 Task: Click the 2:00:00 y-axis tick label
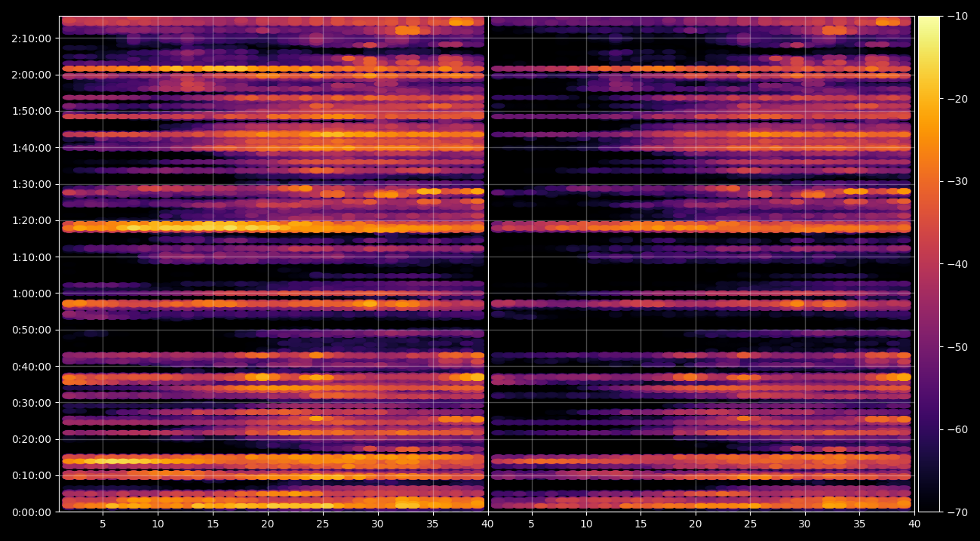[31, 75]
